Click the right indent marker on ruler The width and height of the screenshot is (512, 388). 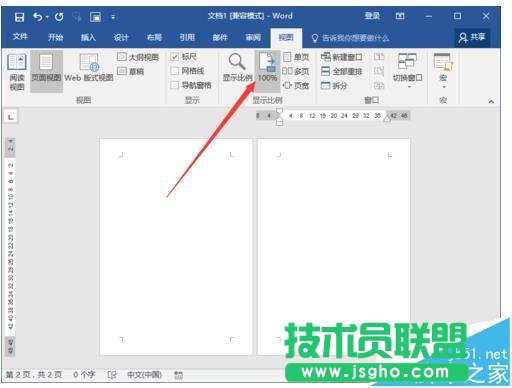coord(387,119)
